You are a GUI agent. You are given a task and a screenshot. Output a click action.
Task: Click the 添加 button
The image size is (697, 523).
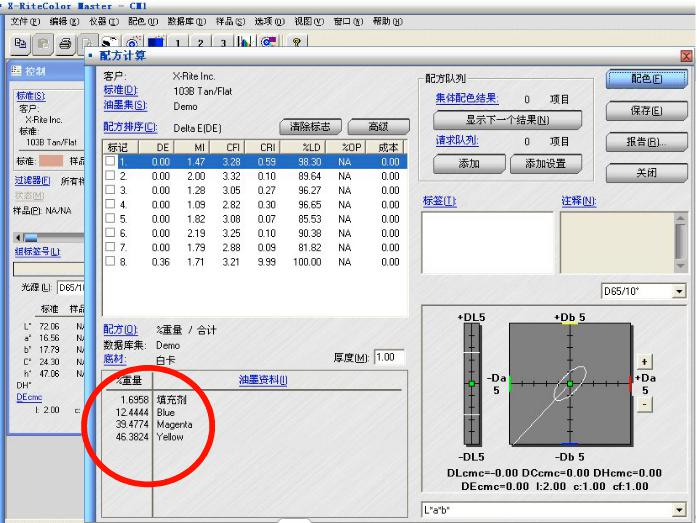(x=469, y=164)
